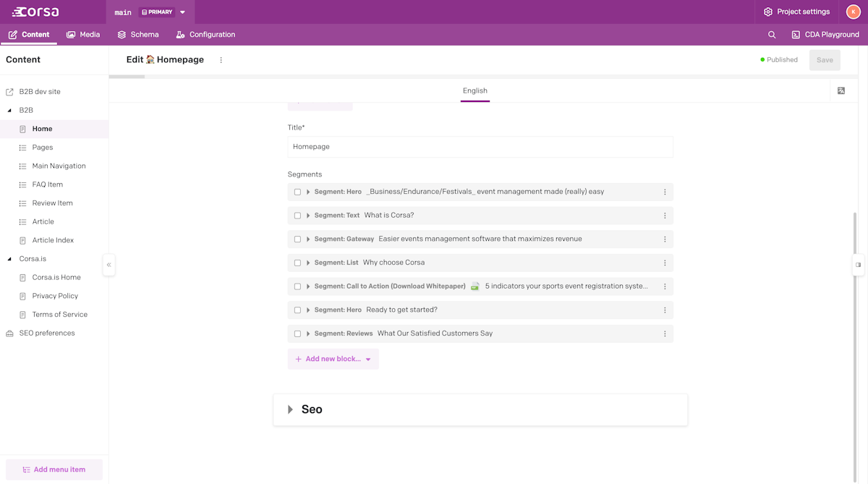868x484 pixels.
Task: Open options menu for Segment: List row
Action: coord(665,263)
